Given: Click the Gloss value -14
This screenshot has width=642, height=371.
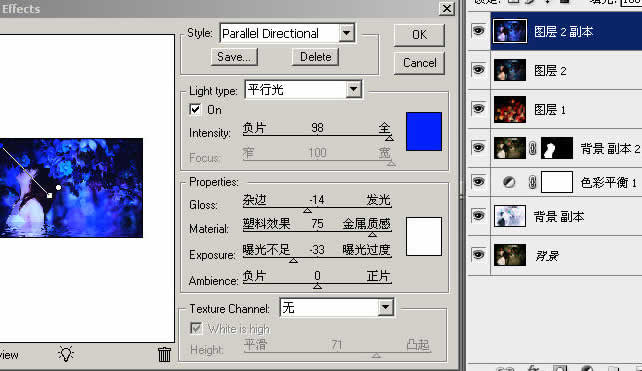Looking at the screenshot, I should 317,199.
